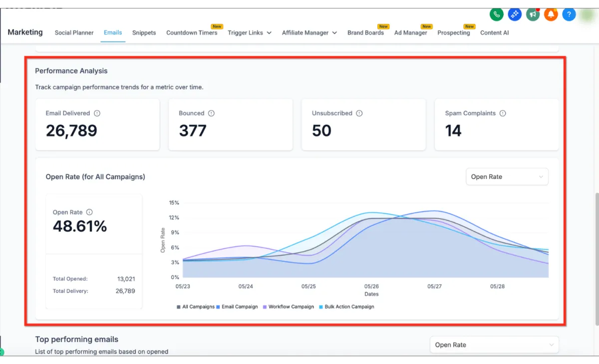Image resolution: width=599 pixels, height=364 pixels.
Task: Click info icon beside Open Rate percentage
Action: (x=89, y=212)
